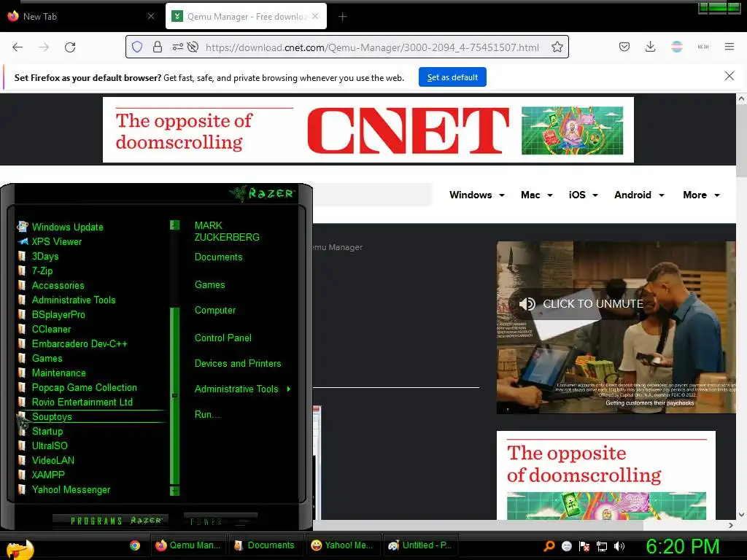Screen dimensions: 747x560
Task: Switch to Untitled Paint taskbar button
Action: 421,545
